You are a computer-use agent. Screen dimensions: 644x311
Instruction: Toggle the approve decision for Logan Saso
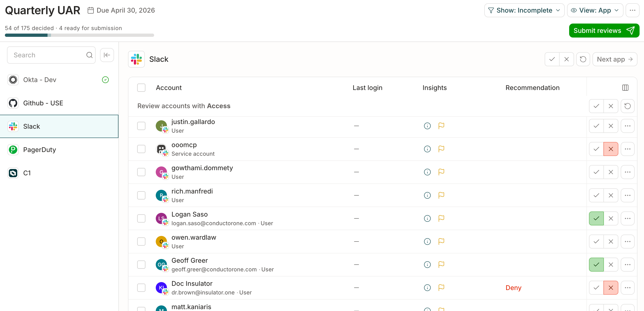pos(596,218)
